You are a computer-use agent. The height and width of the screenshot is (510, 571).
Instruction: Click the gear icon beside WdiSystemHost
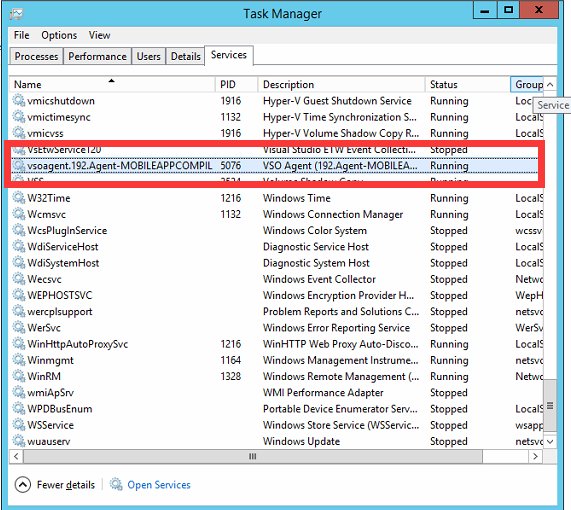[x=19, y=263]
